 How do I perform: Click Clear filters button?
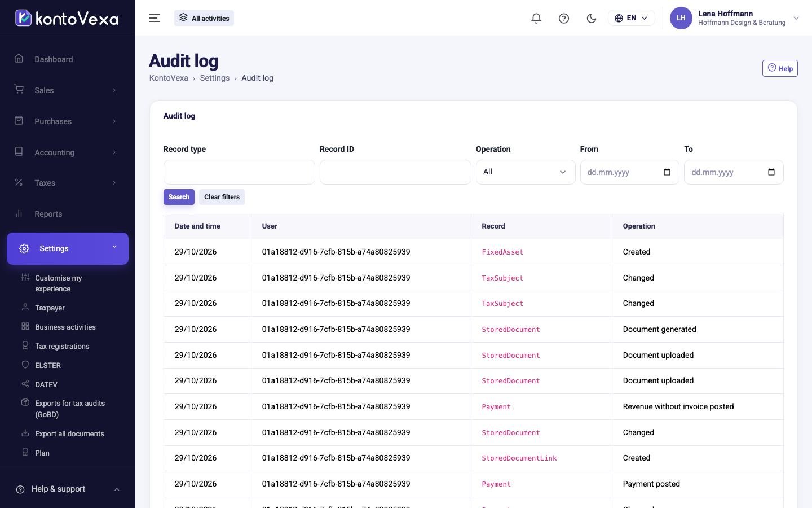point(222,197)
